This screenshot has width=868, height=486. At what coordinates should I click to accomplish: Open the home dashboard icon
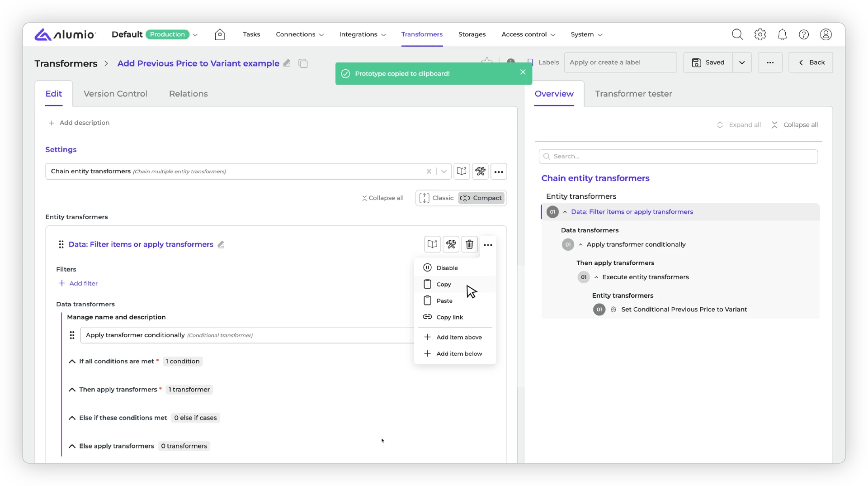(x=220, y=34)
